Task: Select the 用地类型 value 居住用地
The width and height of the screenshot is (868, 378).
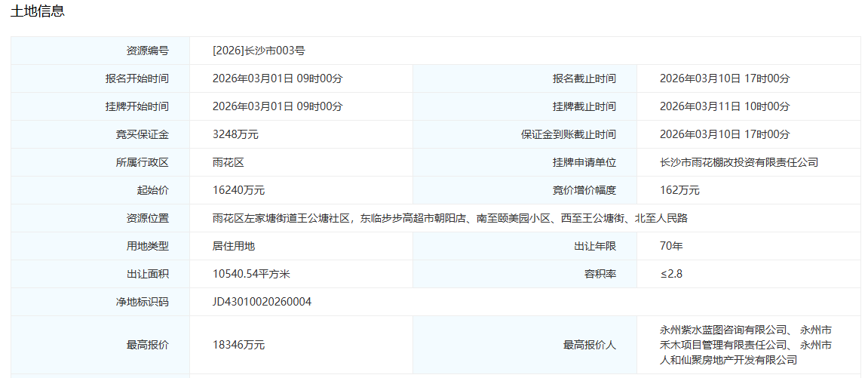Action: tap(234, 246)
